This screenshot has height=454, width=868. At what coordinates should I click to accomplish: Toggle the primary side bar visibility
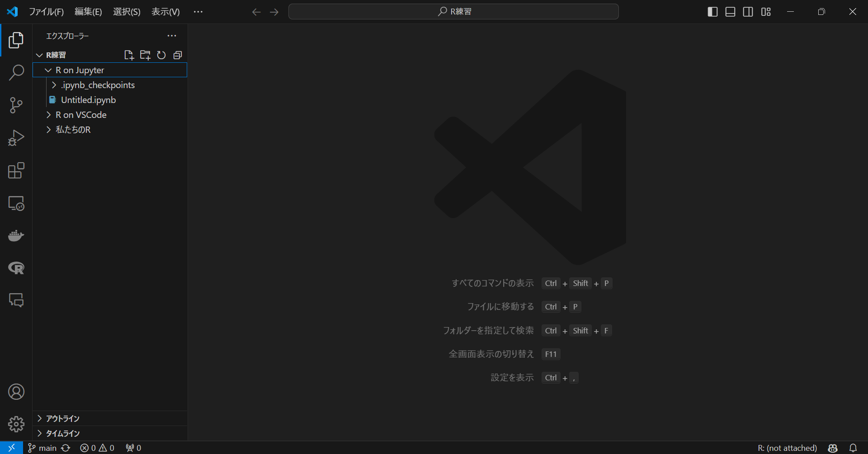(712, 12)
